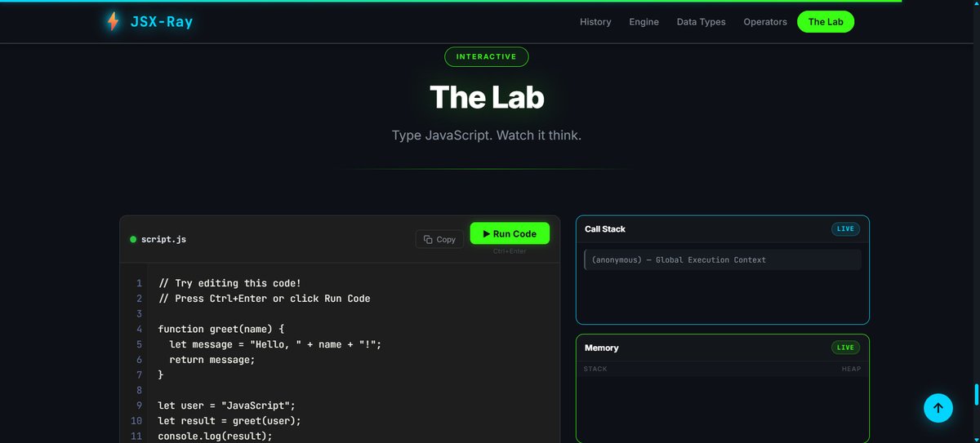This screenshot has height=443, width=980.
Task: Click the 'The Lab' heading
Action: tap(487, 97)
